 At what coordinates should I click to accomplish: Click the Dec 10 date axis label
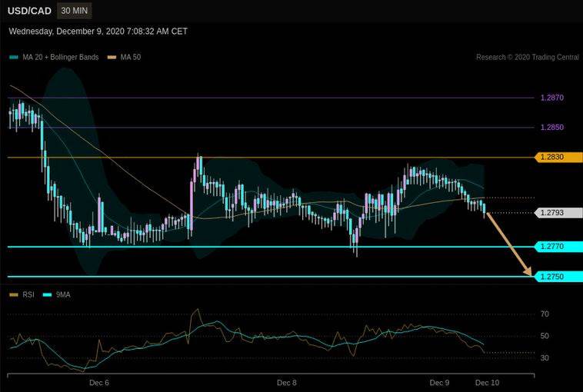(488, 383)
